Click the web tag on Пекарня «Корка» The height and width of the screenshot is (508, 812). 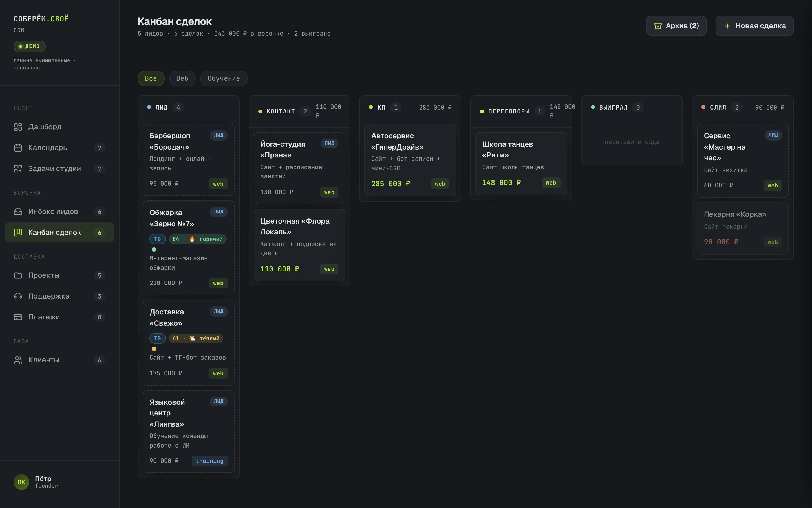pos(773,242)
